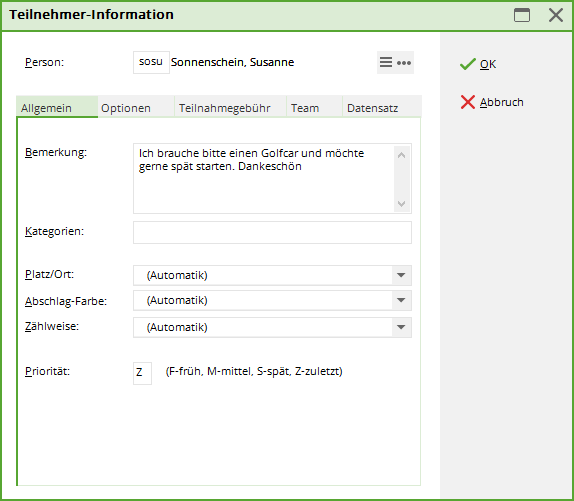Open the person list menu icon

[386, 62]
